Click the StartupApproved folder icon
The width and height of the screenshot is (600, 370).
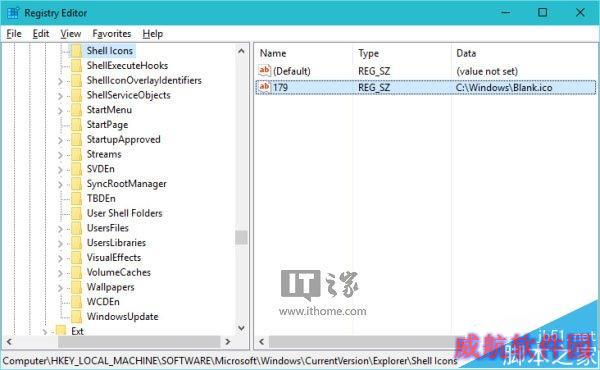[77, 139]
